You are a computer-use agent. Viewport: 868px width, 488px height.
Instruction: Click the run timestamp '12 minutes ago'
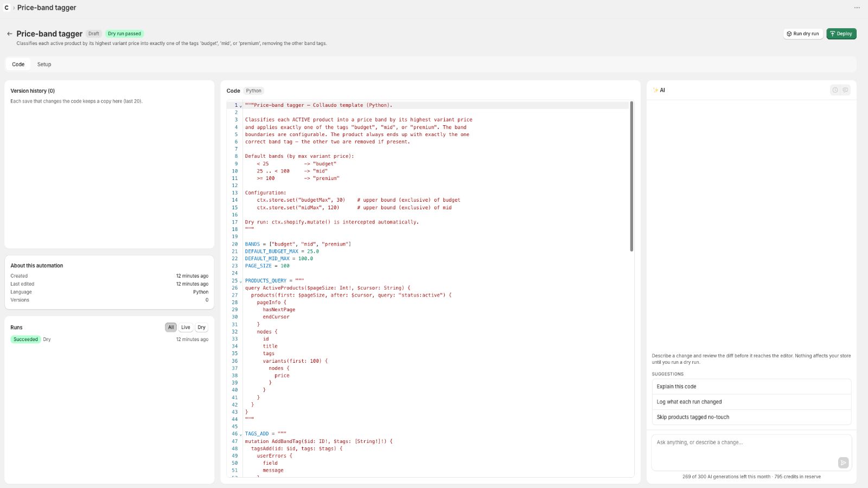click(x=192, y=339)
